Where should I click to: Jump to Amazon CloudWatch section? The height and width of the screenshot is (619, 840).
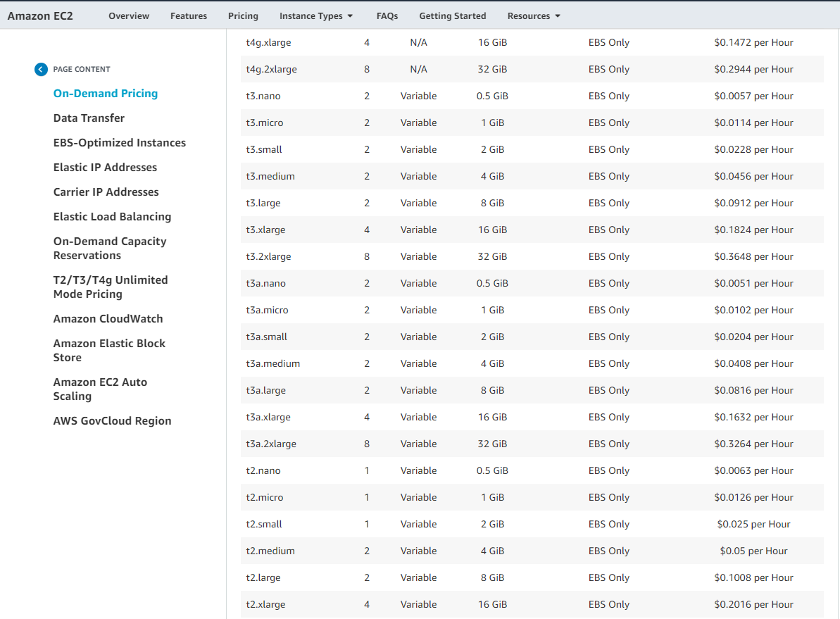(x=108, y=318)
